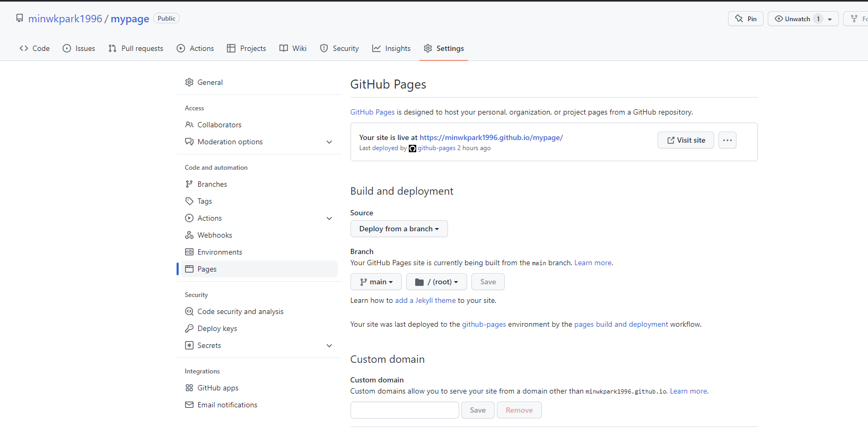This screenshot has height=436, width=868.
Task: Click the Secrets asterisk icon
Action: click(189, 345)
